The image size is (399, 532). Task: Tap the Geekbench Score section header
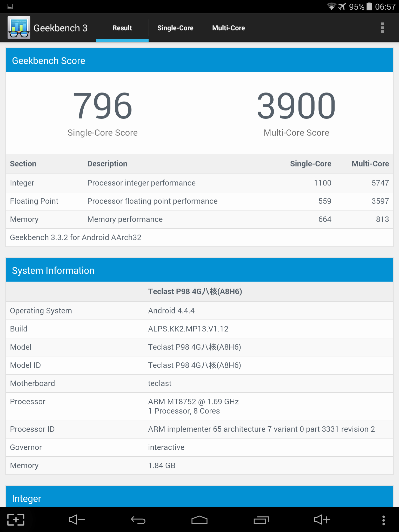(x=199, y=60)
